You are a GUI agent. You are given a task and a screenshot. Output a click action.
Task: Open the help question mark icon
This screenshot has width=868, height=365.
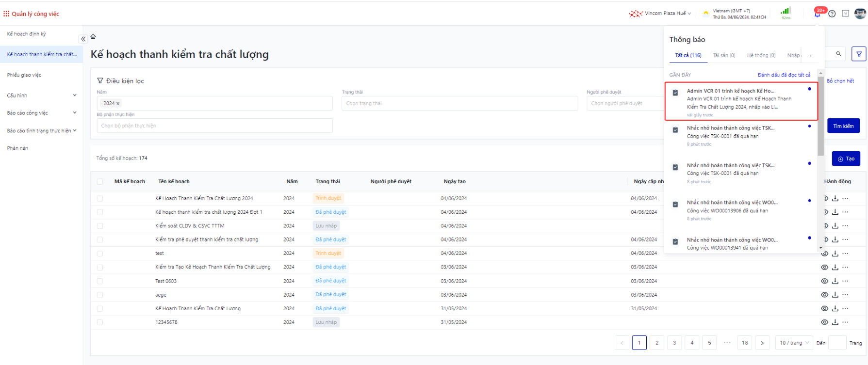(832, 14)
